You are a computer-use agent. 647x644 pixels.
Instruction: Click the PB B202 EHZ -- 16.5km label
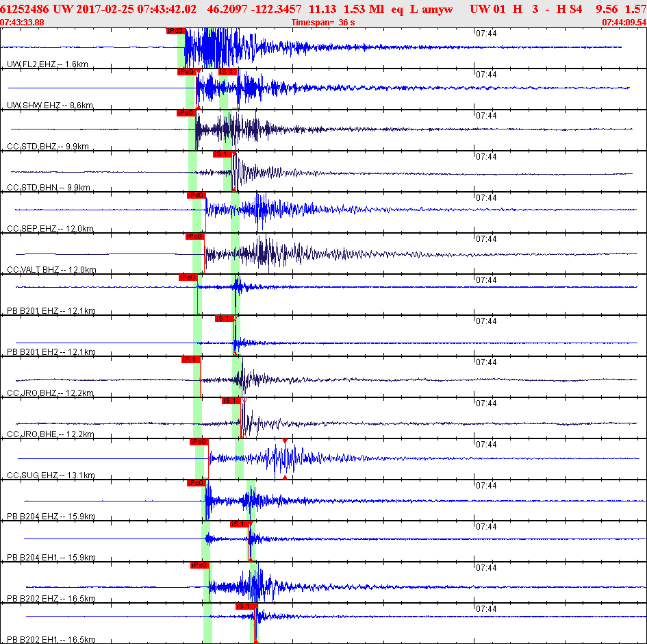[51, 598]
